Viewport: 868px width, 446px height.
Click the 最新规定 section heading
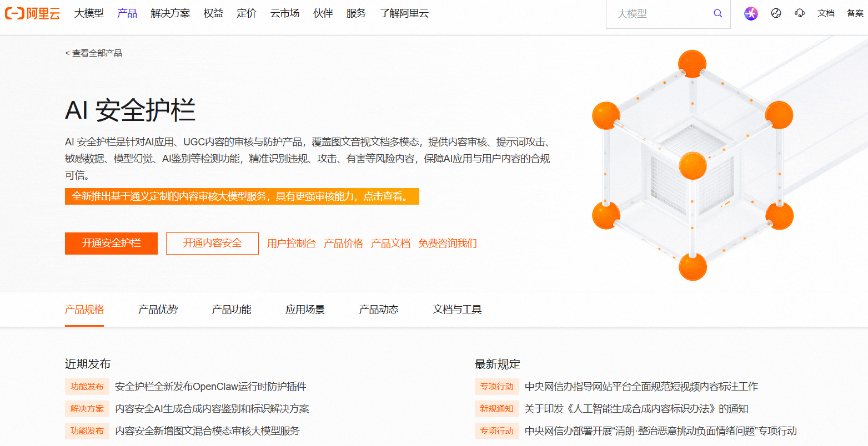click(498, 364)
